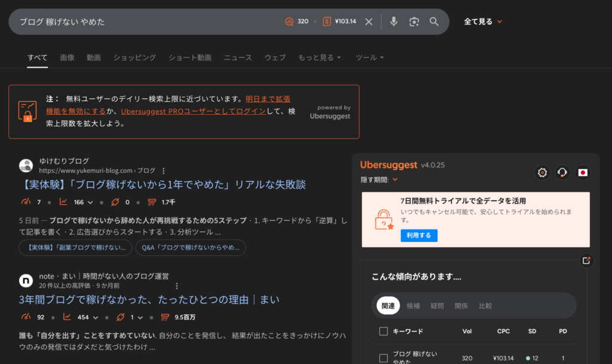The height and width of the screenshot is (364, 612).
Task: Tick the select-all キーワード checkbox
Action: pos(383,331)
